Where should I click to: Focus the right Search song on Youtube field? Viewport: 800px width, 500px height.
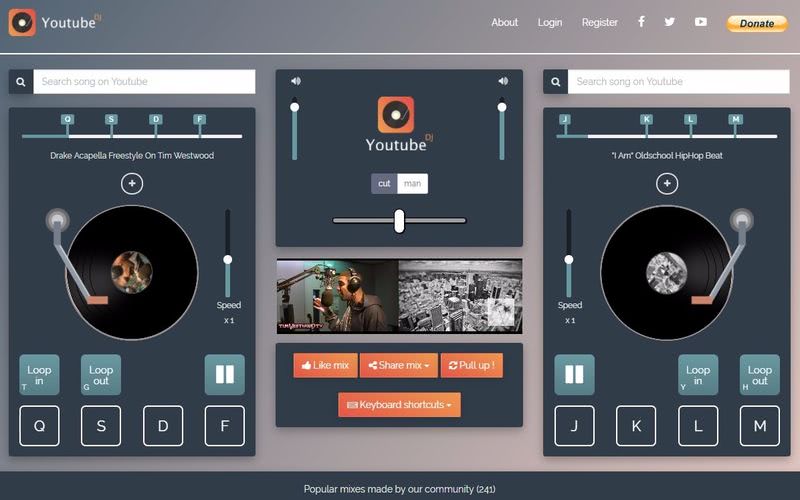coord(679,82)
